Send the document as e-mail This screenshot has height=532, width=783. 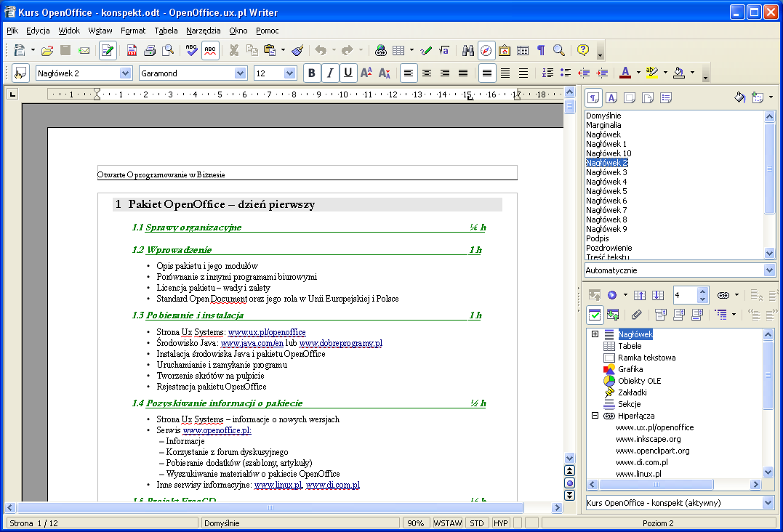point(84,50)
